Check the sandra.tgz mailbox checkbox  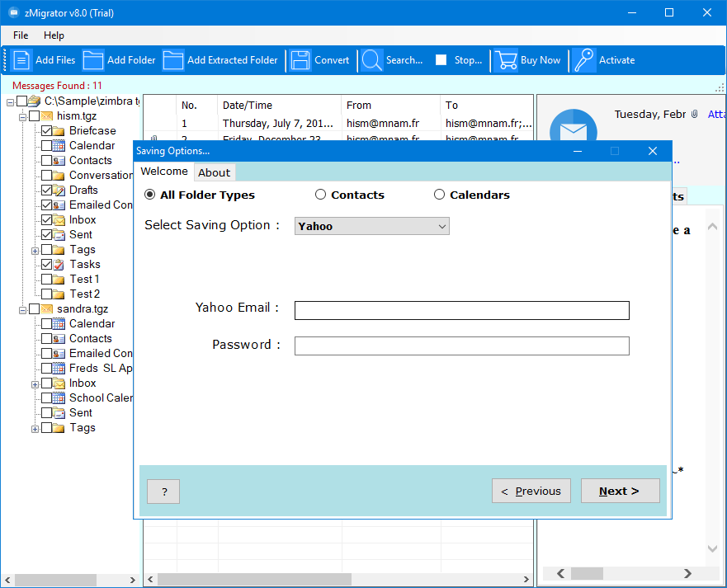[35, 308]
